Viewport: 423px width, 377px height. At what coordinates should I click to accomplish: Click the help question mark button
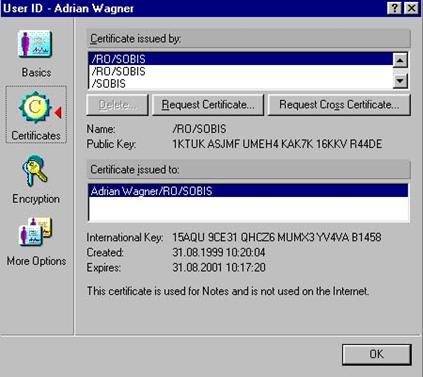(394, 8)
